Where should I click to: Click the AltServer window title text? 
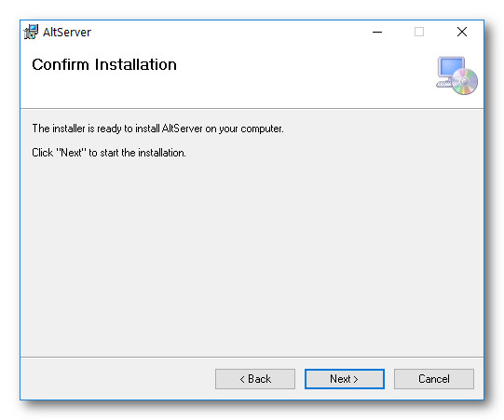(x=67, y=33)
